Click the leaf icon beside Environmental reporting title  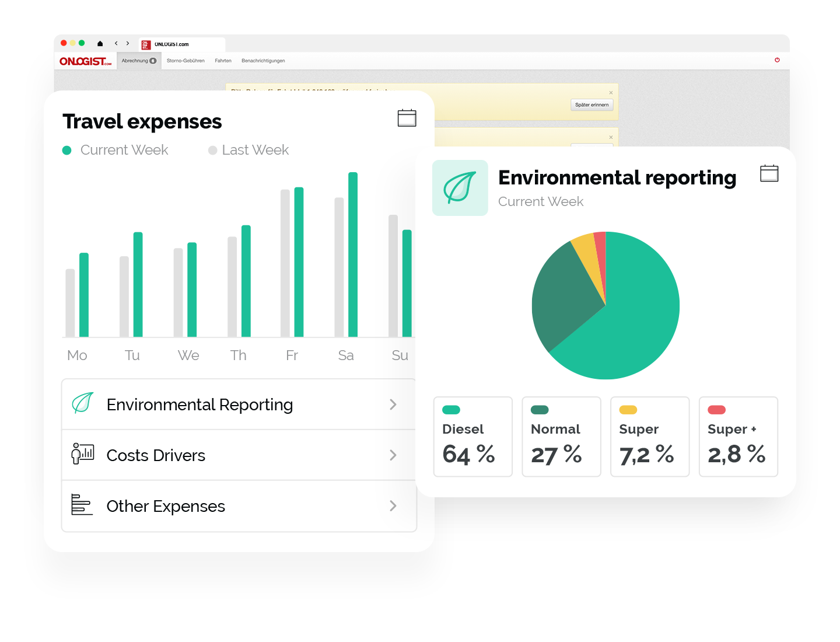(460, 187)
